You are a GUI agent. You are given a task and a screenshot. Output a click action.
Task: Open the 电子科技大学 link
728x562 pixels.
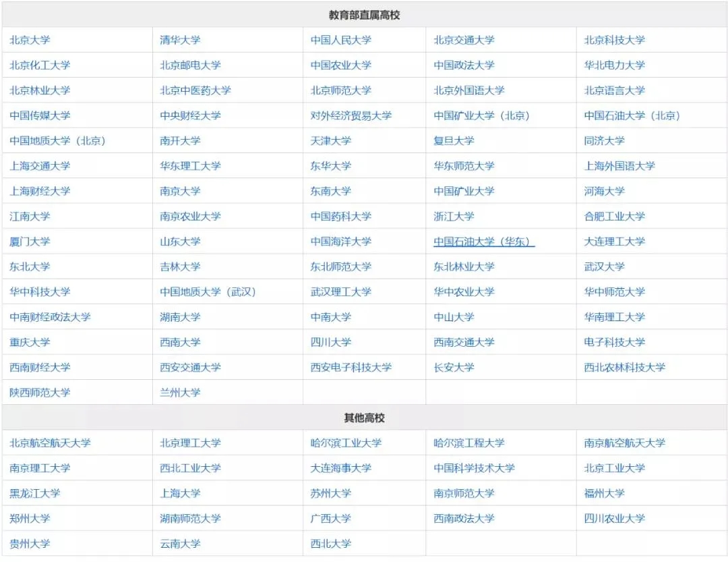[614, 341]
